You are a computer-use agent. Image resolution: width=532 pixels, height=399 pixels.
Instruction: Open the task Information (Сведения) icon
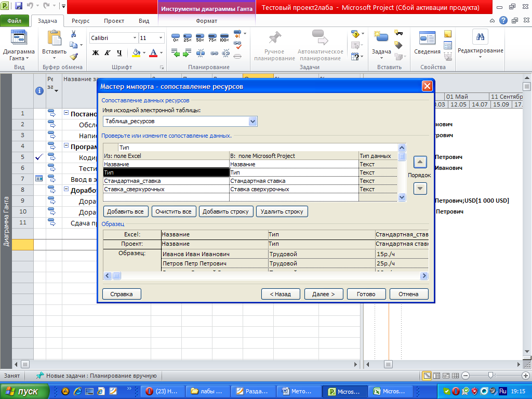click(x=427, y=38)
